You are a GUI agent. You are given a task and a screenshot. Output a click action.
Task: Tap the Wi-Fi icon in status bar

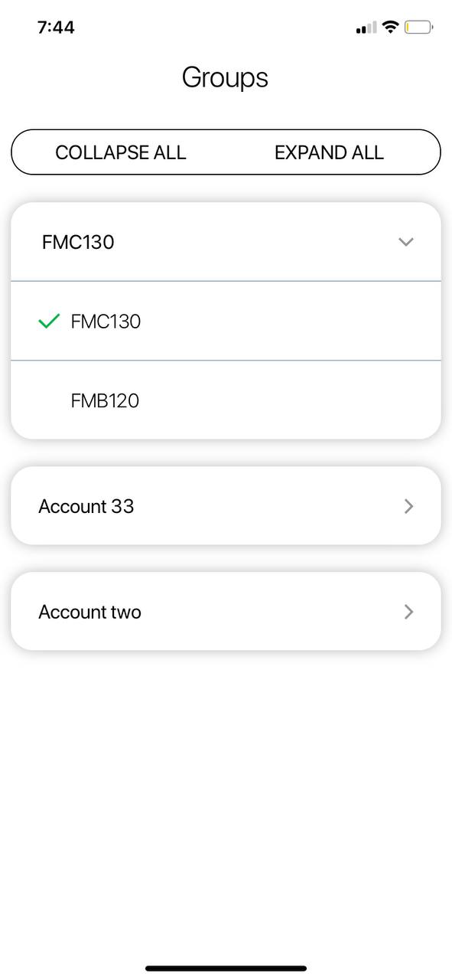[x=390, y=28]
